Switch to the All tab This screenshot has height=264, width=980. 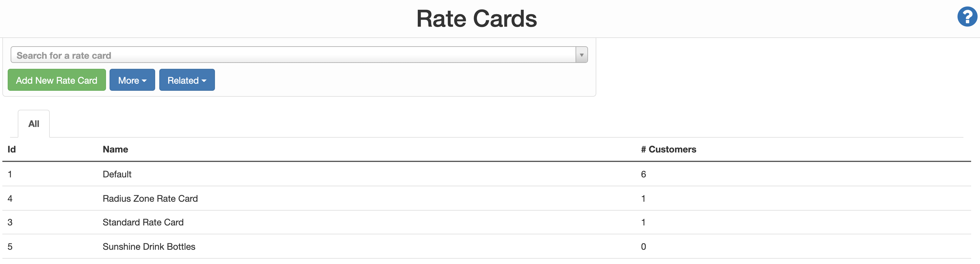point(33,123)
